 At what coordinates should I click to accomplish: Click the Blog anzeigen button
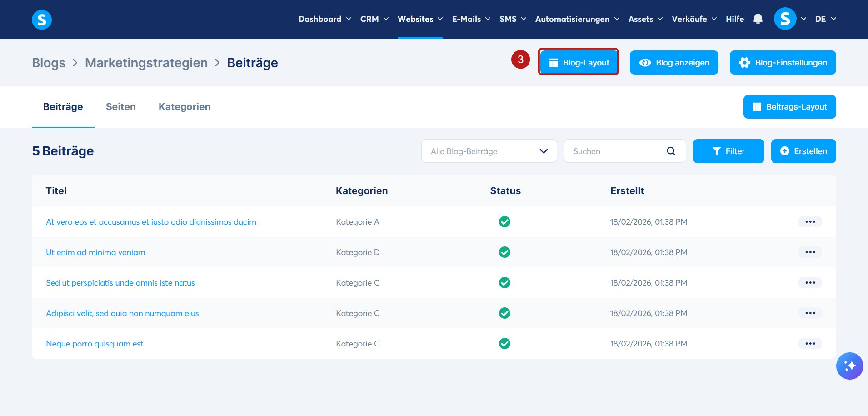pyautogui.click(x=674, y=62)
